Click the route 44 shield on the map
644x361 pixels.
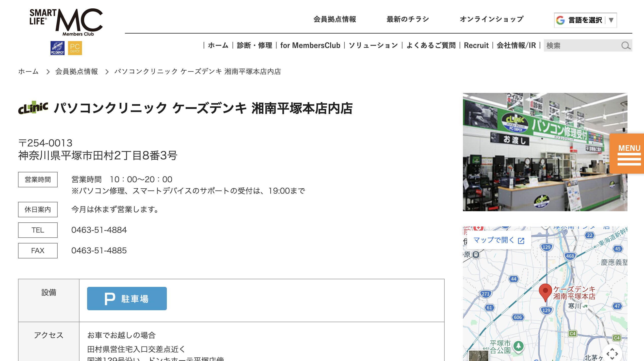click(513, 279)
